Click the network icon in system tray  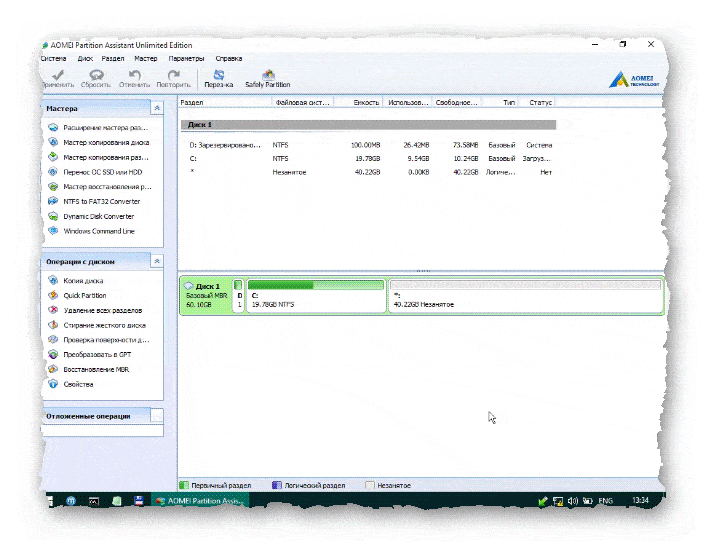tap(558, 501)
